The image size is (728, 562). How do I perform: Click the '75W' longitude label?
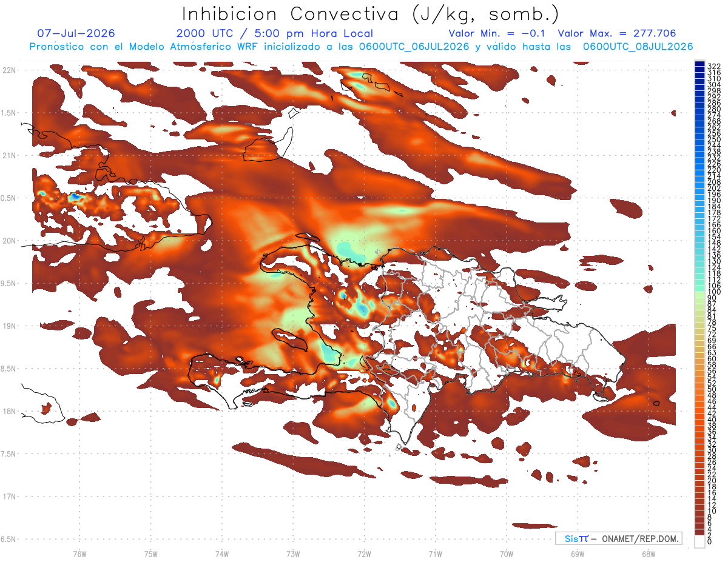[151, 554]
